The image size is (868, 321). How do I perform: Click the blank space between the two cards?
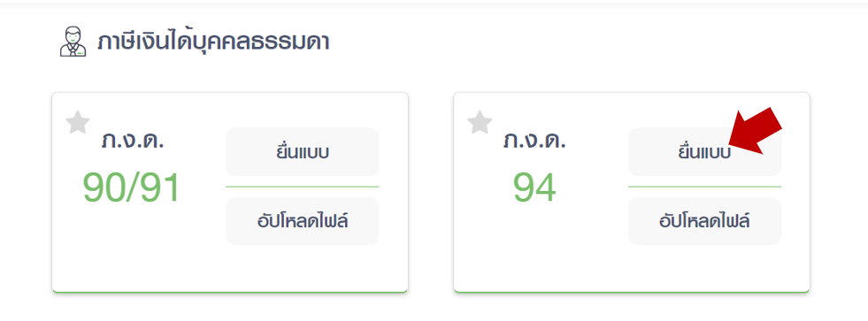click(431, 192)
